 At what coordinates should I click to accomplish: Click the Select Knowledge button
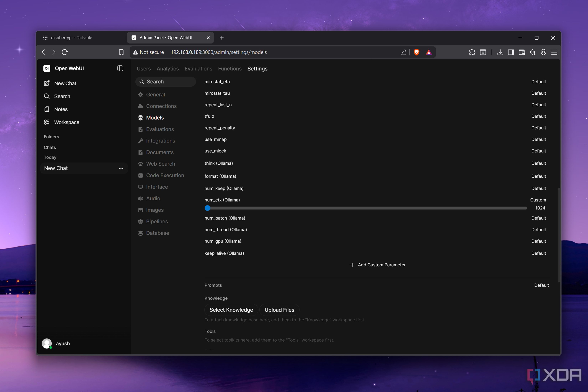tap(231, 310)
